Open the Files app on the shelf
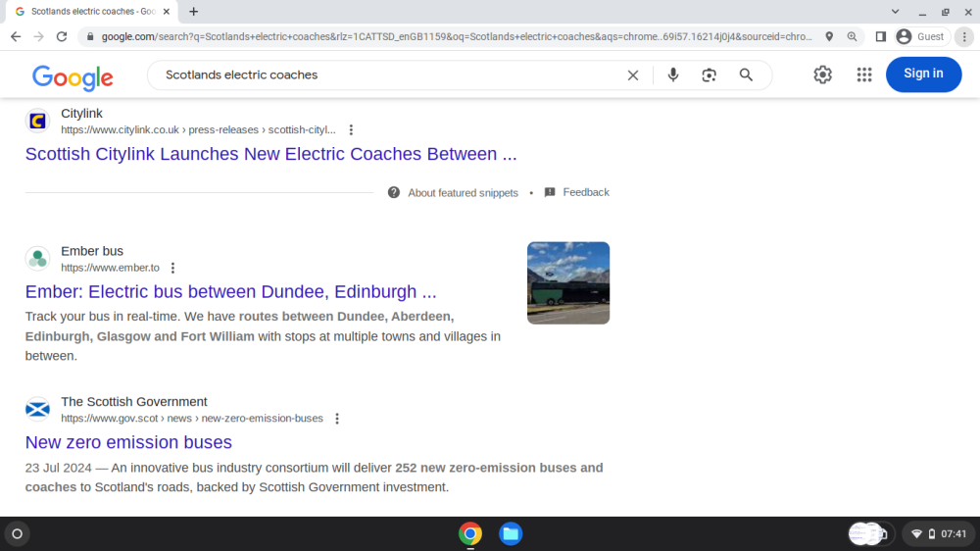Image resolution: width=980 pixels, height=551 pixels. point(511,533)
